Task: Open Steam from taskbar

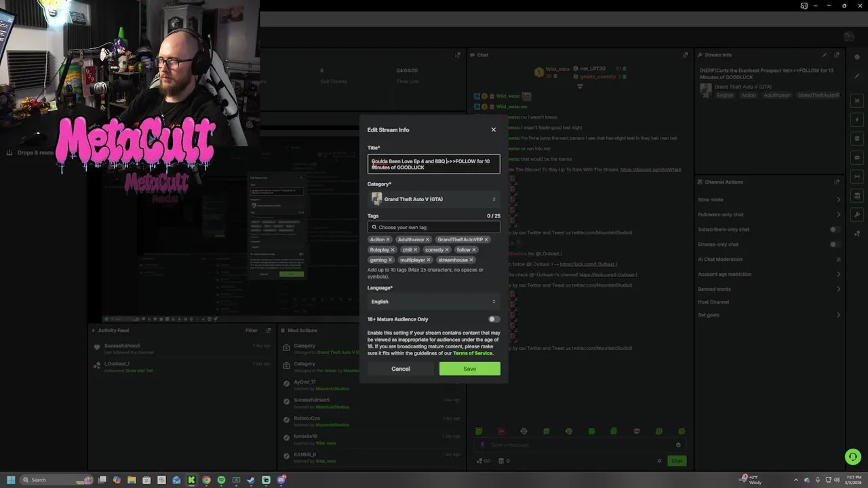Action: (x=251, y=480)
